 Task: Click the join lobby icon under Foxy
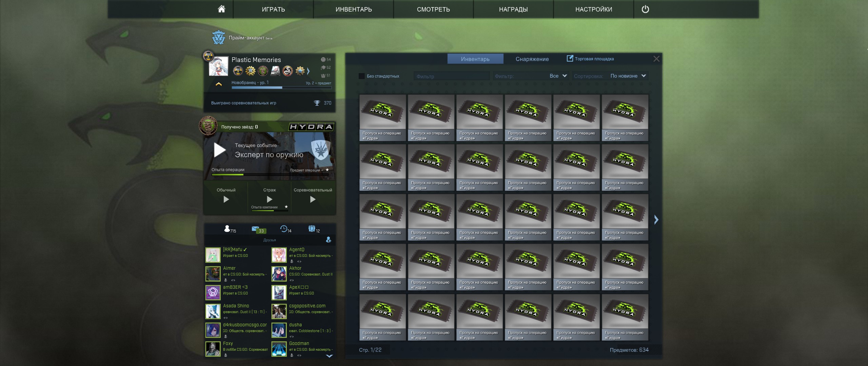pyautogui.click(x=225, y=355)
